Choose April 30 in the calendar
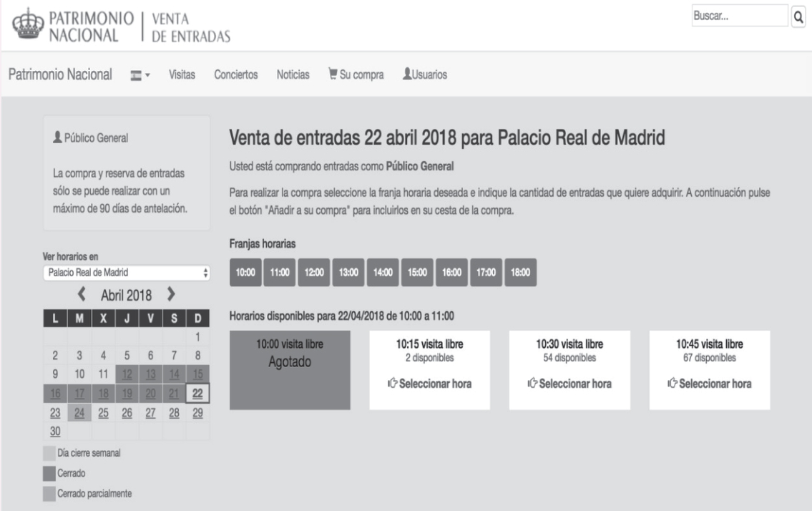The width and height of the screenshot is (812, 511). point(54,432)
